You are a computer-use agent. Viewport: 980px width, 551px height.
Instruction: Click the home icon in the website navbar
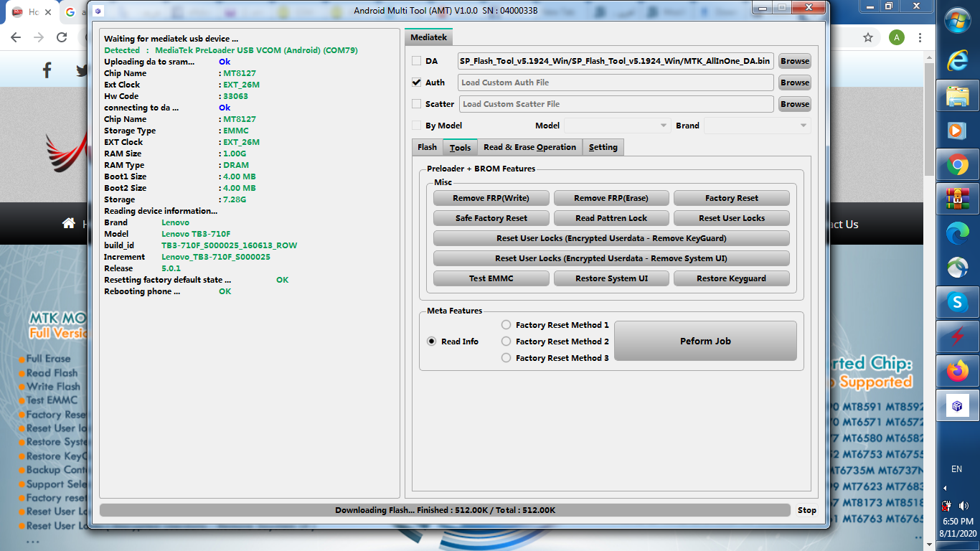(x=69, y=223)
